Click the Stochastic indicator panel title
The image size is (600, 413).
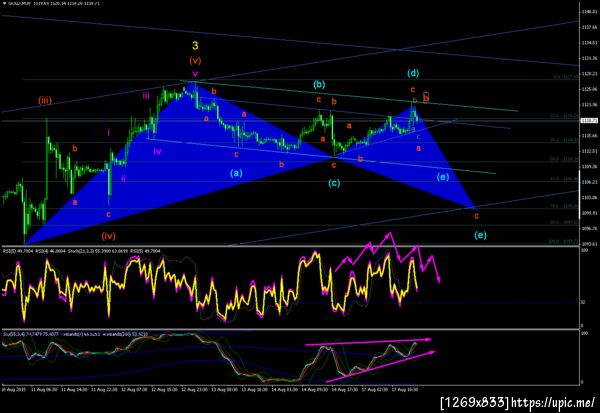click(75, 334)
